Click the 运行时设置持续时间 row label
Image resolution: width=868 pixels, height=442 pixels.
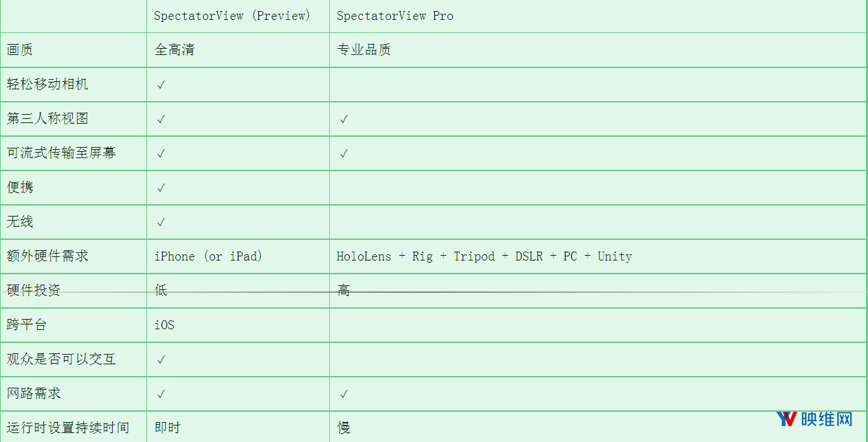coord(68,428)
